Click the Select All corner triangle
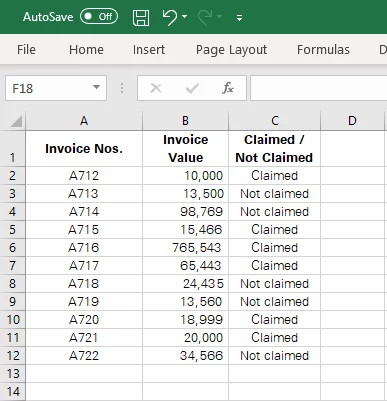387x401 pixels. [16, 121]
